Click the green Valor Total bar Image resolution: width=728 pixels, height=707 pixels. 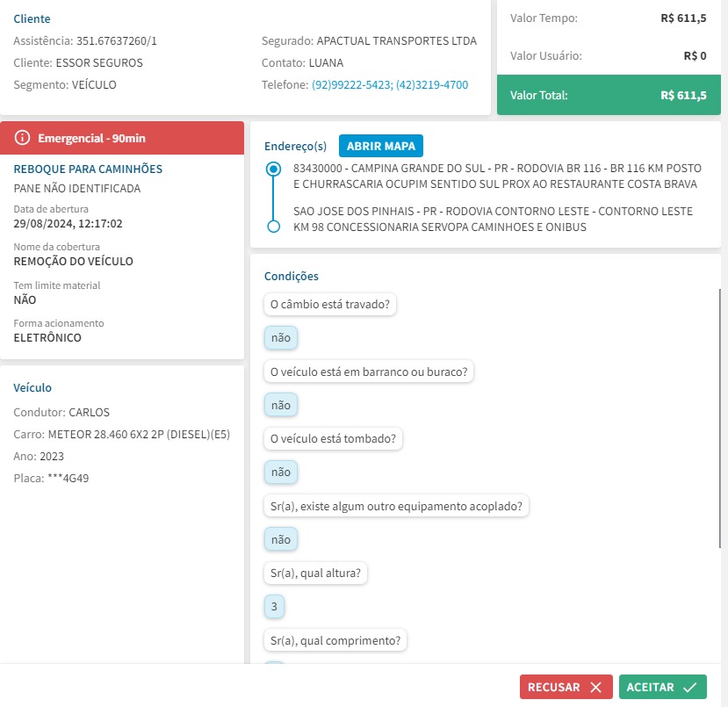click(608, 95)
